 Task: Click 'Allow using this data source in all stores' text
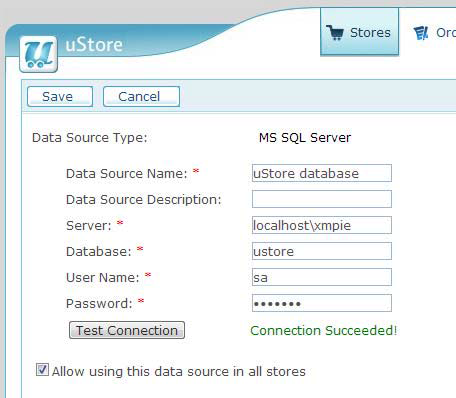(x=179, y=371)
